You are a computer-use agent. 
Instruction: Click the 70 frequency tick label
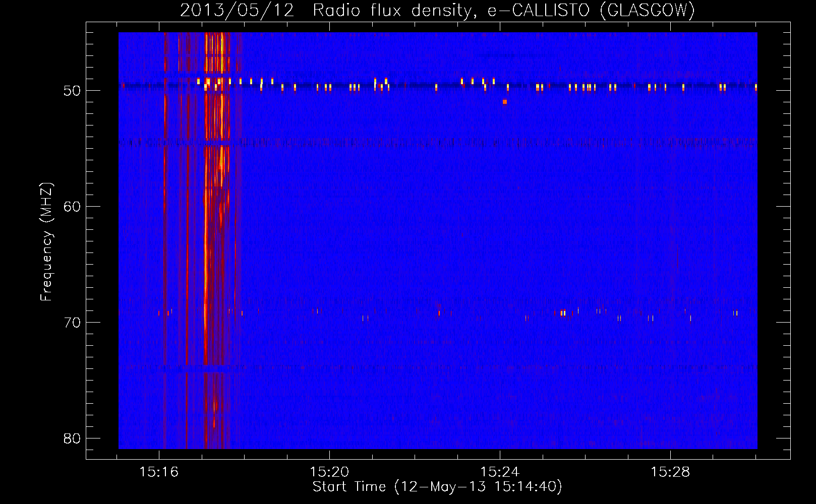click(x=72, y=323)
